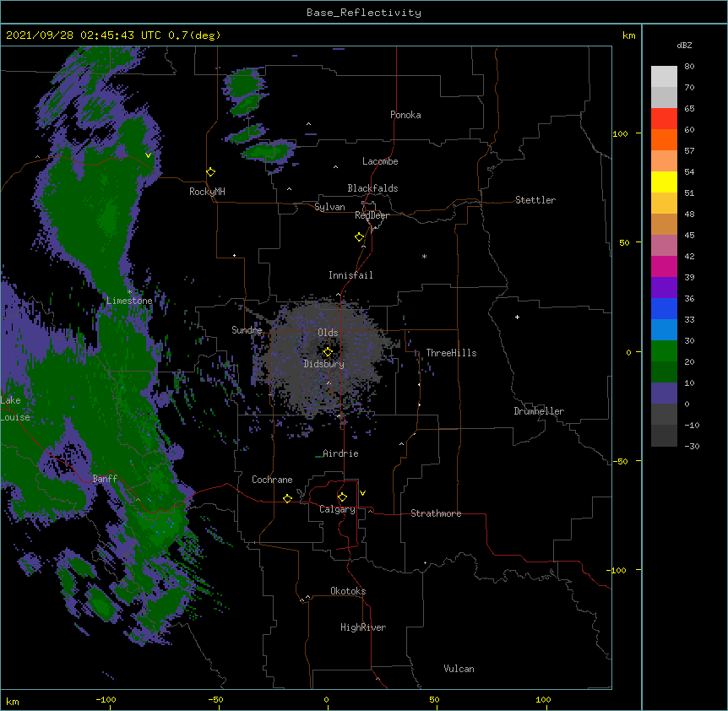The width and height of the screenshot is (728, 711).
Task: Click the Airdrie city label
Action: point(340,453)
